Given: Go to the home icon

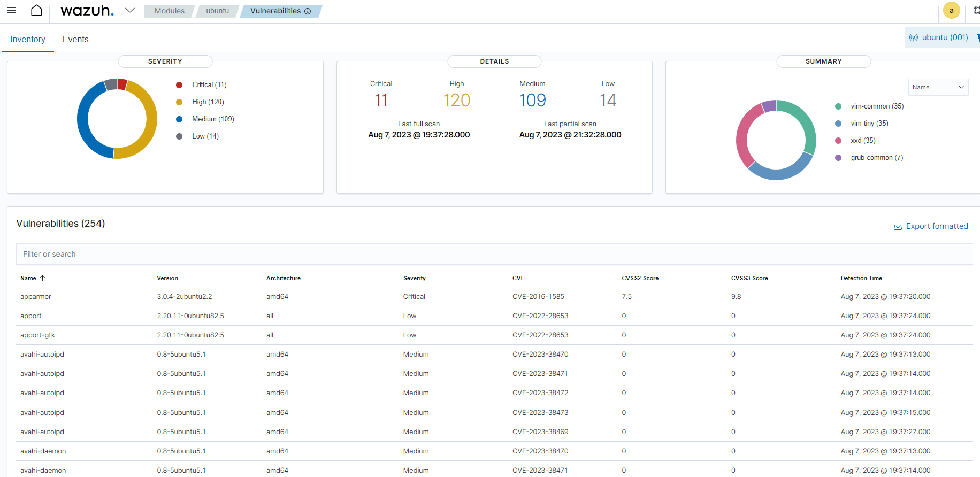Looking at the screenshot, I should (36, 11).
